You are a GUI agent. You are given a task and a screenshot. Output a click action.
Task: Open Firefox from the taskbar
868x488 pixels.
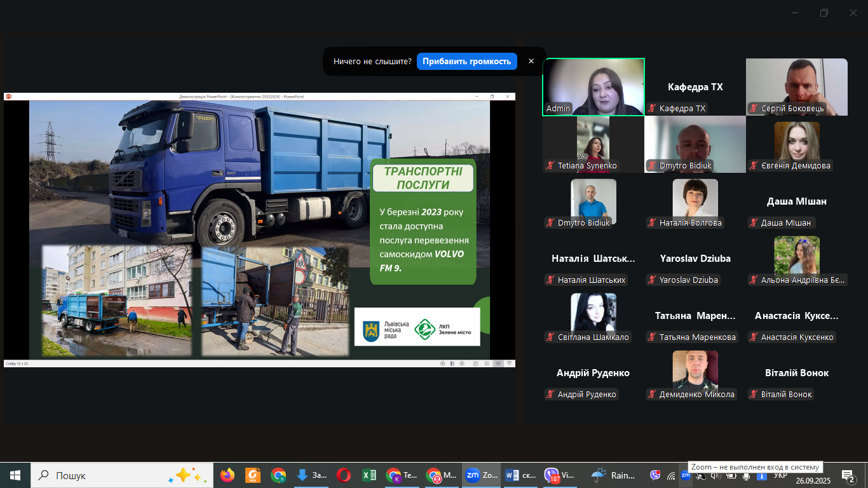click(x=227, y=475)
